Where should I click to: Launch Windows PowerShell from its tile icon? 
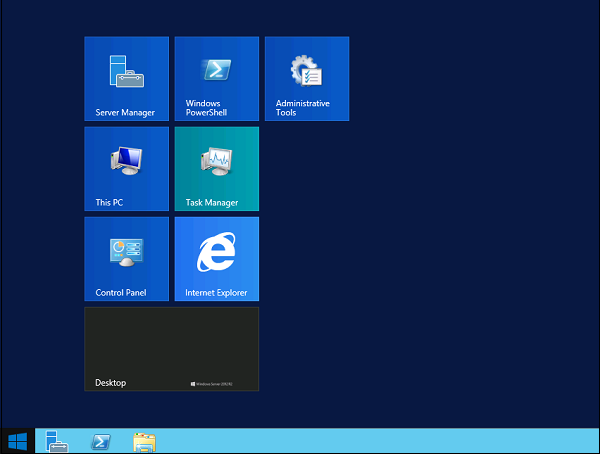216,70
